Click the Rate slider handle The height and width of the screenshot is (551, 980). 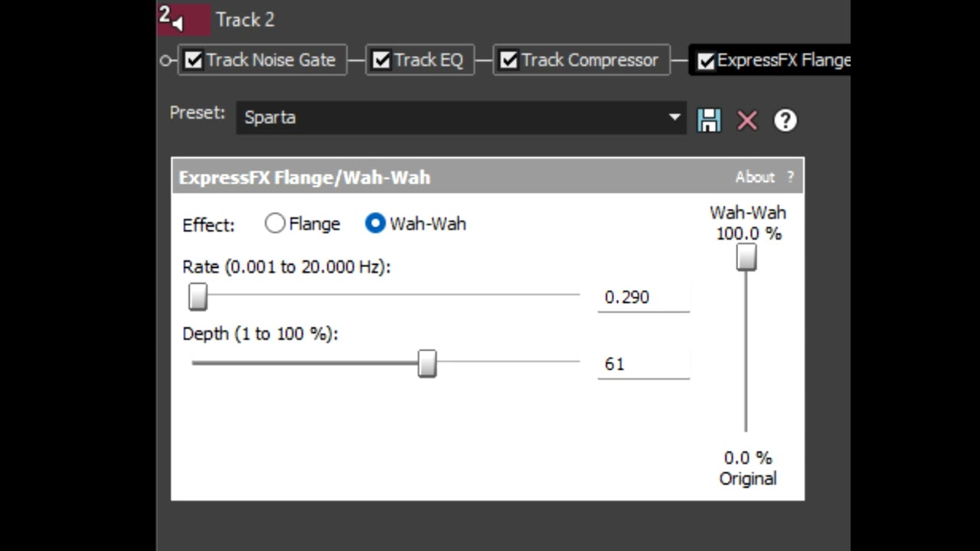pyautogui.click(x=198, y=296)
